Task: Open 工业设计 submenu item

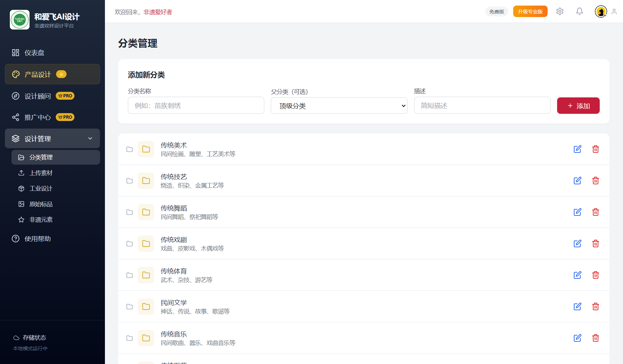Action: point(56,189)
